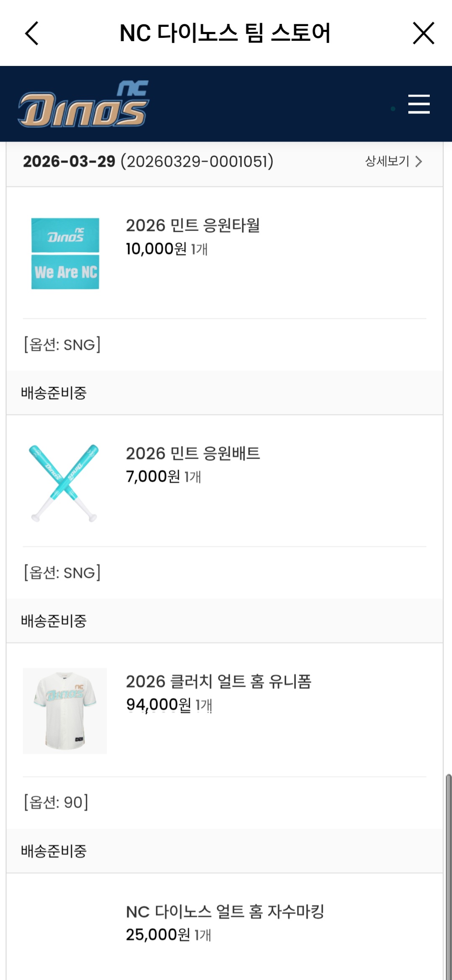Tap the mint cheer bats thumbnail

coord(64,483)
